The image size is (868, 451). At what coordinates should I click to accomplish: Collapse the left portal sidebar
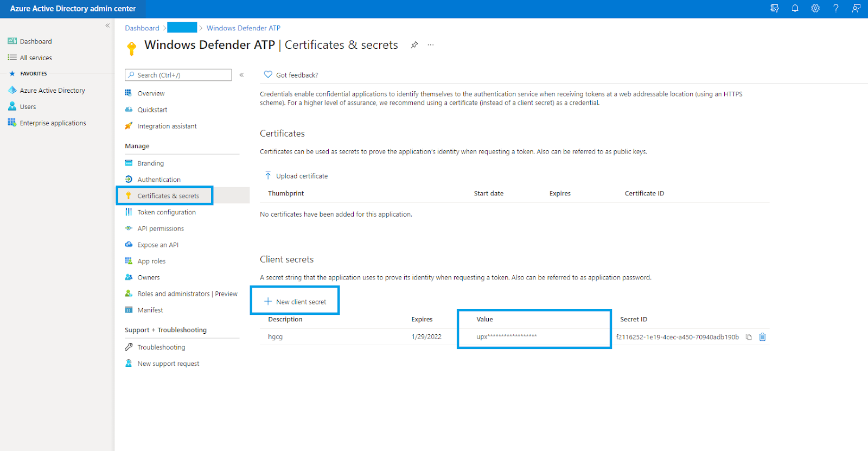[x=107, y=26]
